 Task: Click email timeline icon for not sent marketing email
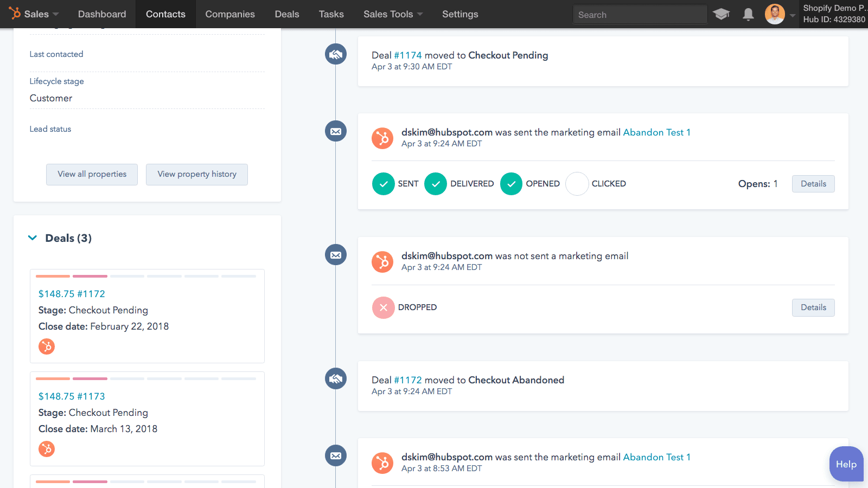pyautogui.click(x=336, y=255)
